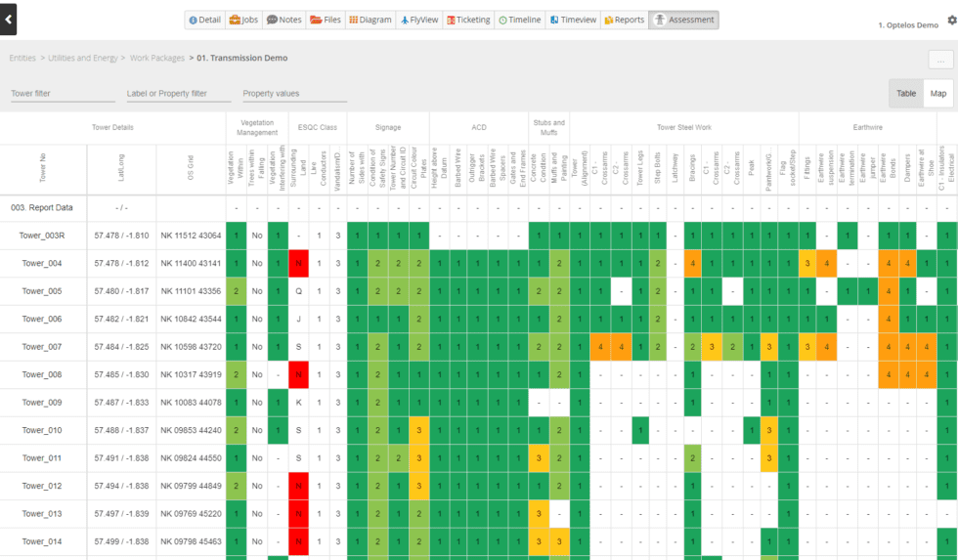Select the Tower_007 row label
This screenshot has width=958, height=560.
coord(42,347)
